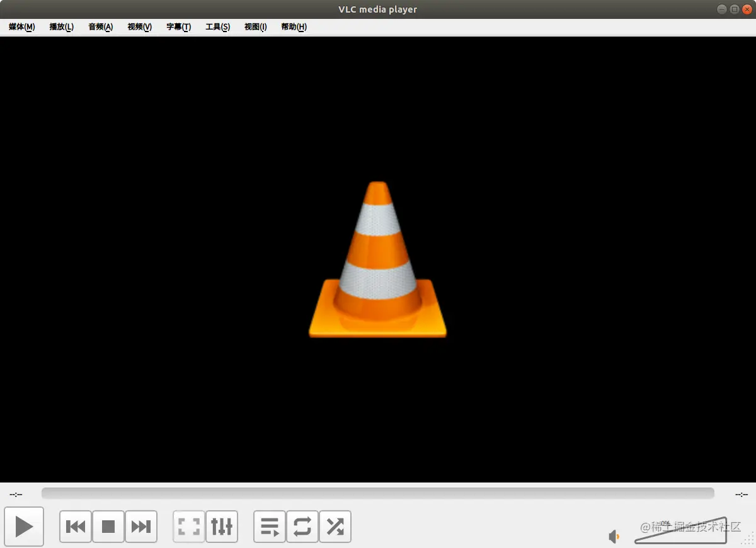
Task: Toggle fullscreen video mode
Action: [189, 527]
